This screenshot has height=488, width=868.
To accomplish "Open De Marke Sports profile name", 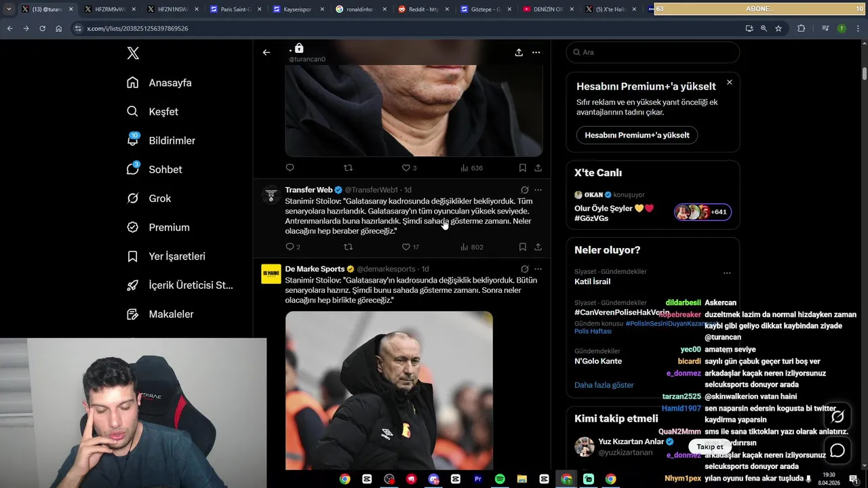I will click(x=315, y=269).
